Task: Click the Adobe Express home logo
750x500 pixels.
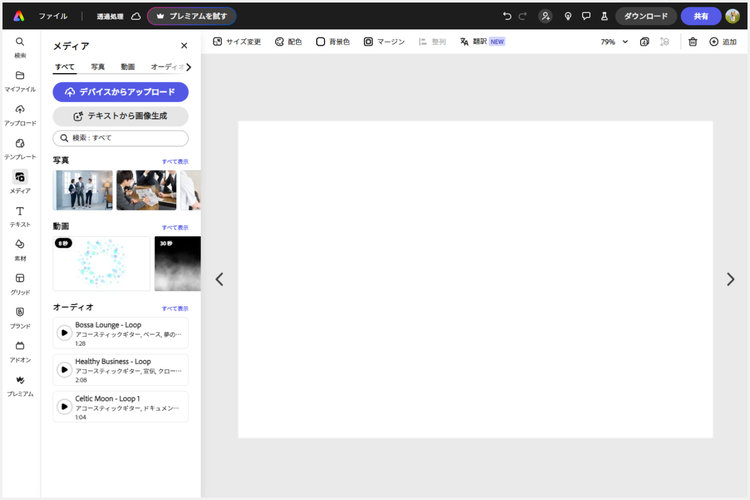Action: coord(19,16)
